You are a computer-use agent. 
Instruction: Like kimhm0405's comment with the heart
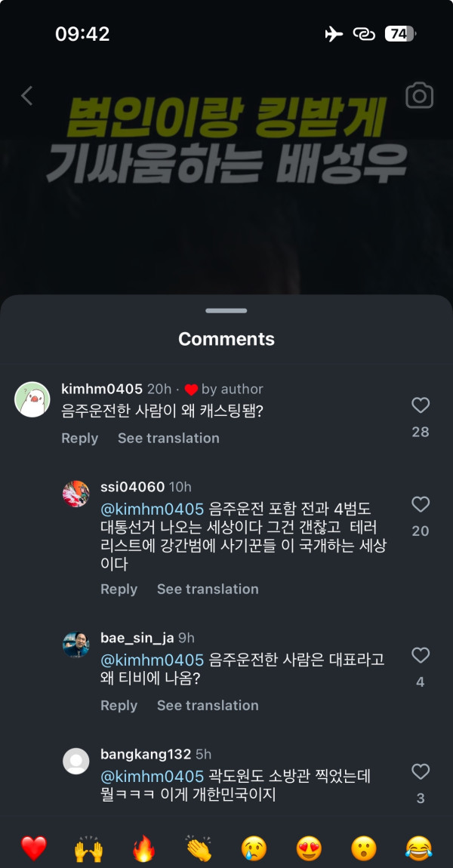click(421, 406)
